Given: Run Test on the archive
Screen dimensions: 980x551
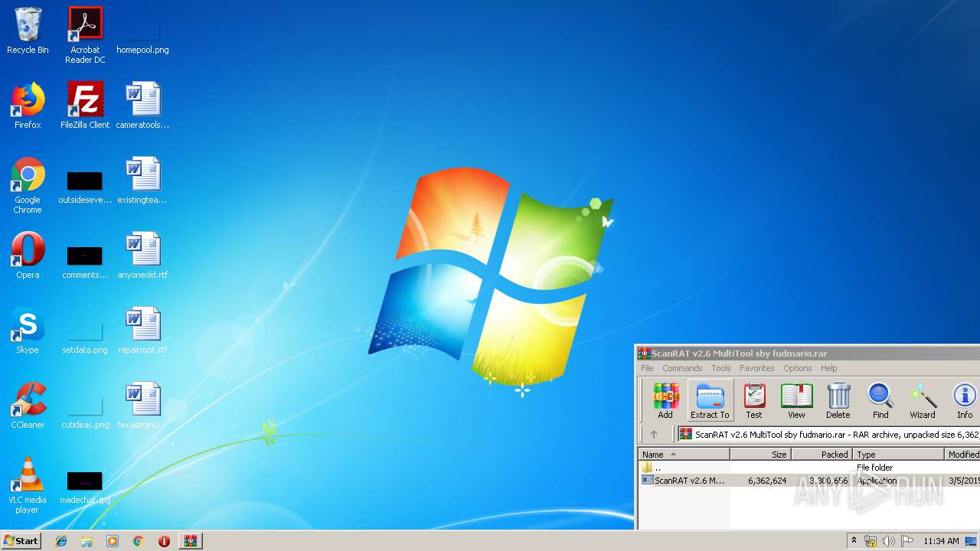Looking at the screenshot, I should [x=754, y=401].
